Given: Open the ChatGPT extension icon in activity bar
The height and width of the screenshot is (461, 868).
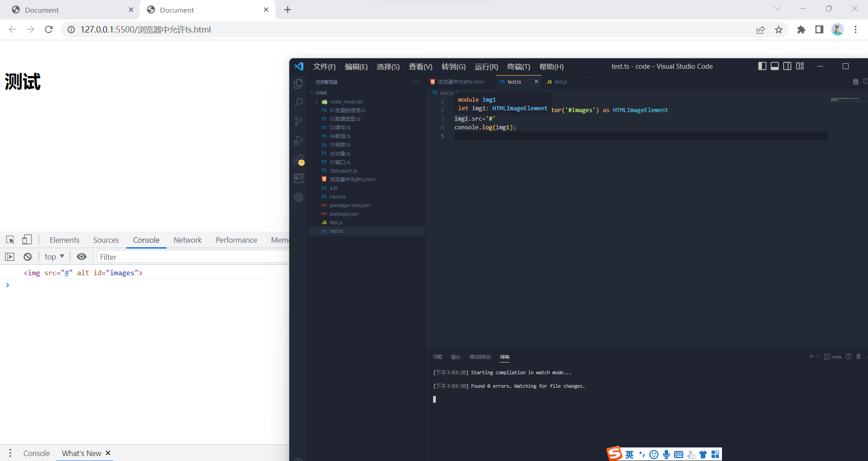Looking at the screenshot, I should 298,198.
